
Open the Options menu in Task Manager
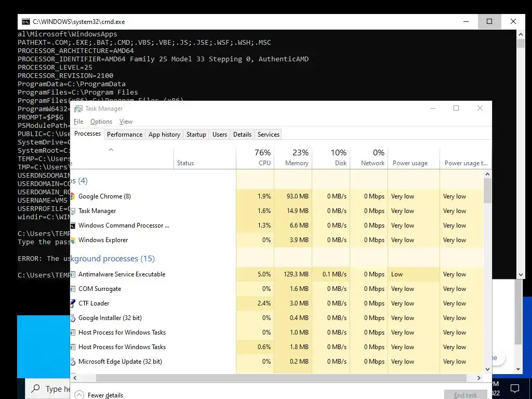(x=101, y=122)
